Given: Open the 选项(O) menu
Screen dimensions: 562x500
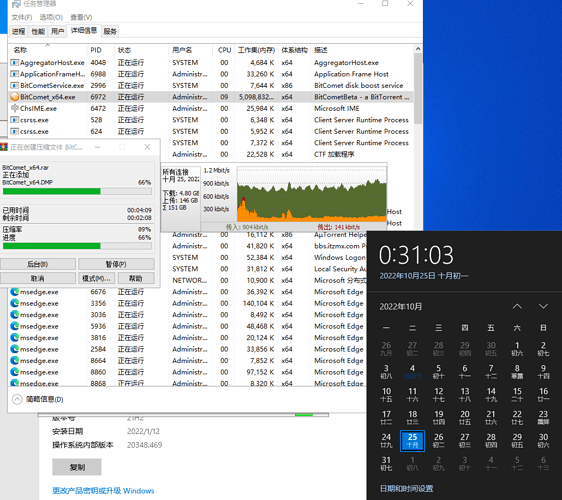Looking at the screenshot, I should (x=51, y=17).
